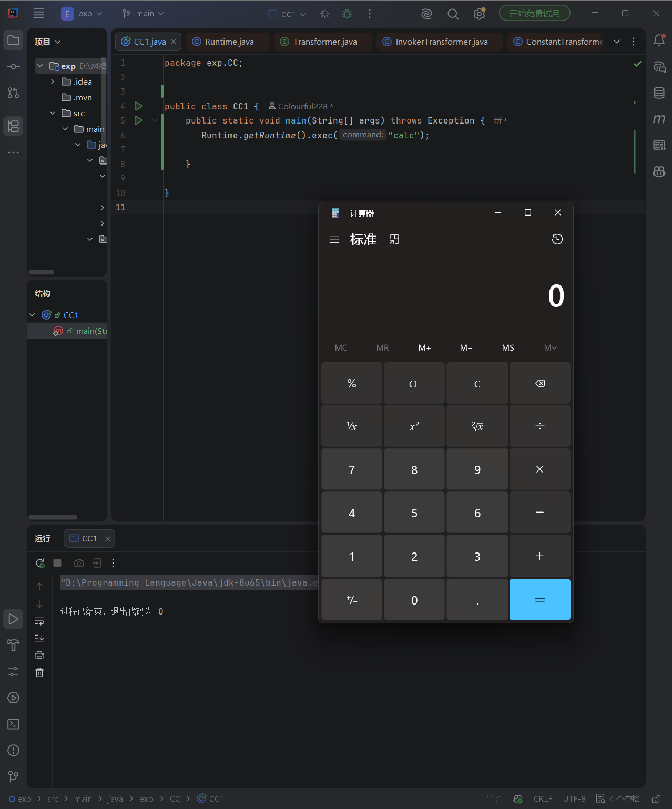The width and height of the screenshot is (672, 809).
Task: Collapse the src folder in project tree
Action: pyautogui.click(x=52, y=113)
